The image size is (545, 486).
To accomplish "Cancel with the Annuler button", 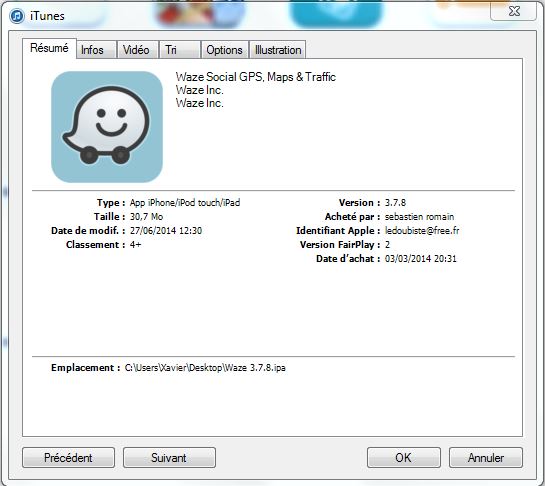I will [x=486, y=457].
